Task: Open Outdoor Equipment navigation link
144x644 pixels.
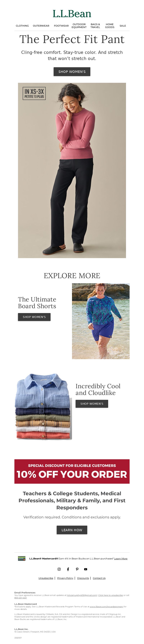Action: point(79,26)
